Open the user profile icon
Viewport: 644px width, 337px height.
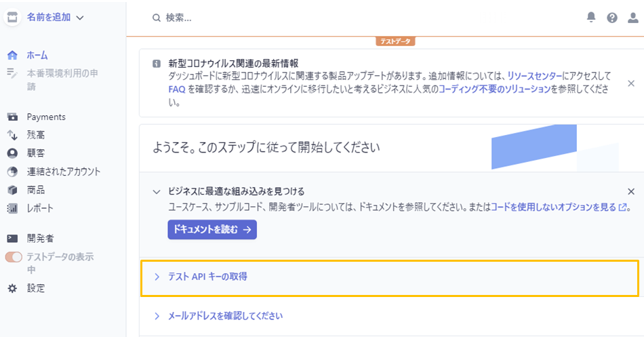coord(633,18)
